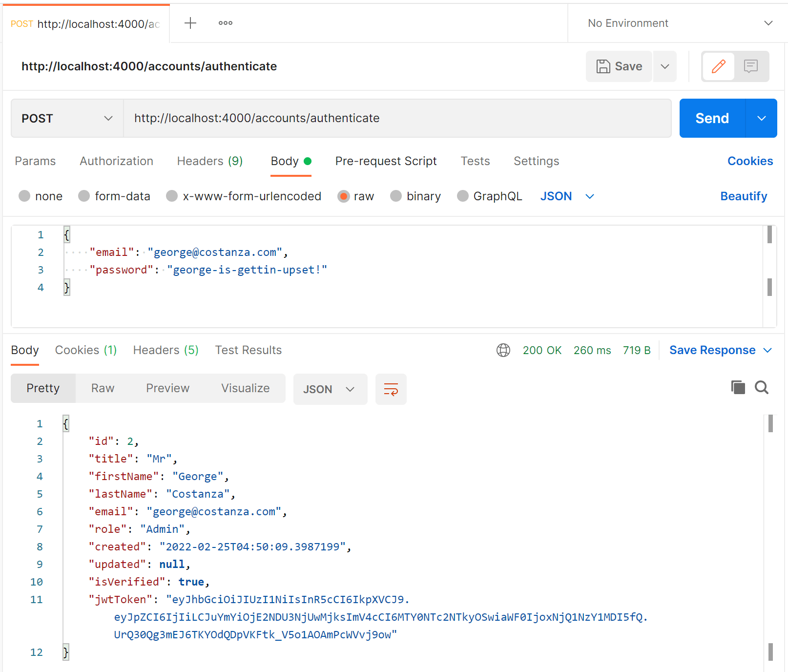
Task: Select the response Body tab
Action: click(x=25, y=350)
